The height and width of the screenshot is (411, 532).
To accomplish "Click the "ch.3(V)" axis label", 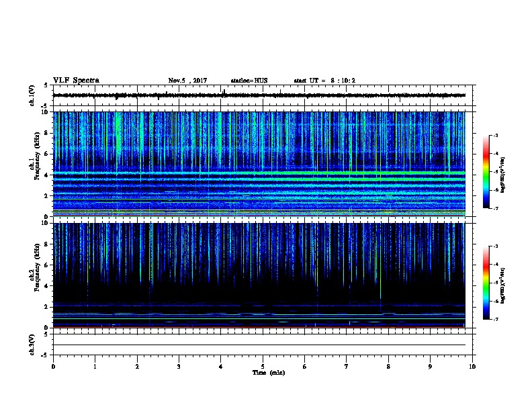I will (32, 345).
